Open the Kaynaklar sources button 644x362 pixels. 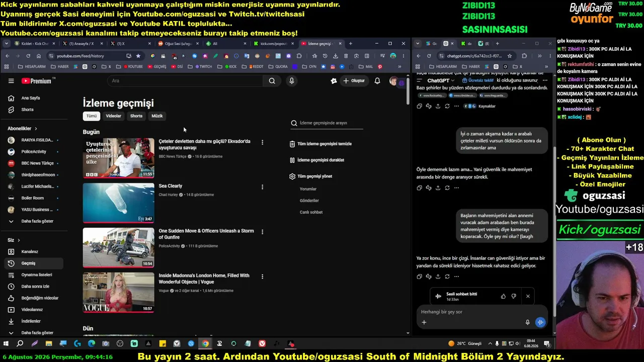479,106
